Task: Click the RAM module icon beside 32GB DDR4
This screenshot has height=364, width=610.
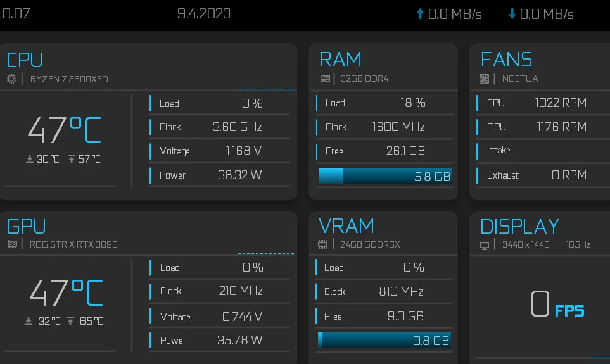Action: pos(326,79)
